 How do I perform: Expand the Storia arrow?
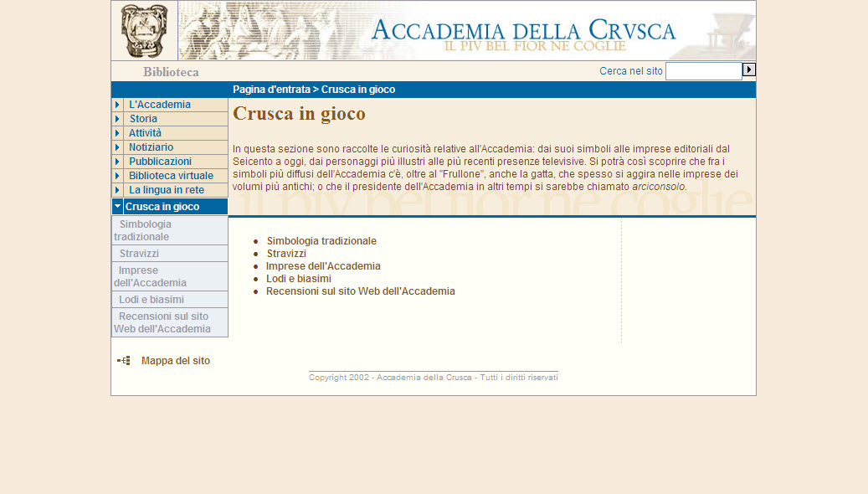click(117, 119)
